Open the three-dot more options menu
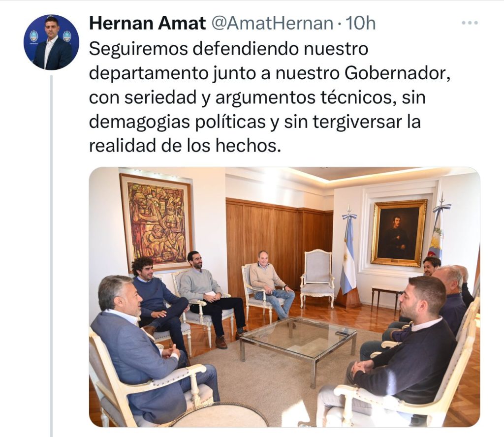The width and height of the screenshot is (504, 437). pos(470,23)
